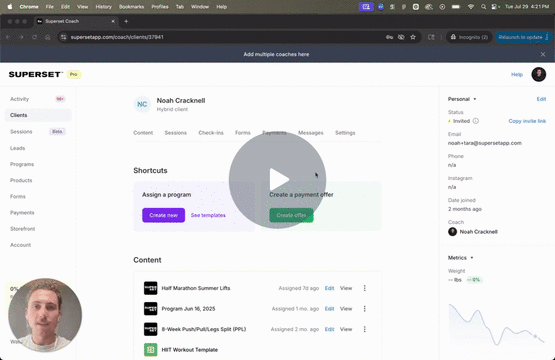Edit Program Jun 16, 2025
This screenshot has width=555, height=360.
click(329, 309)
